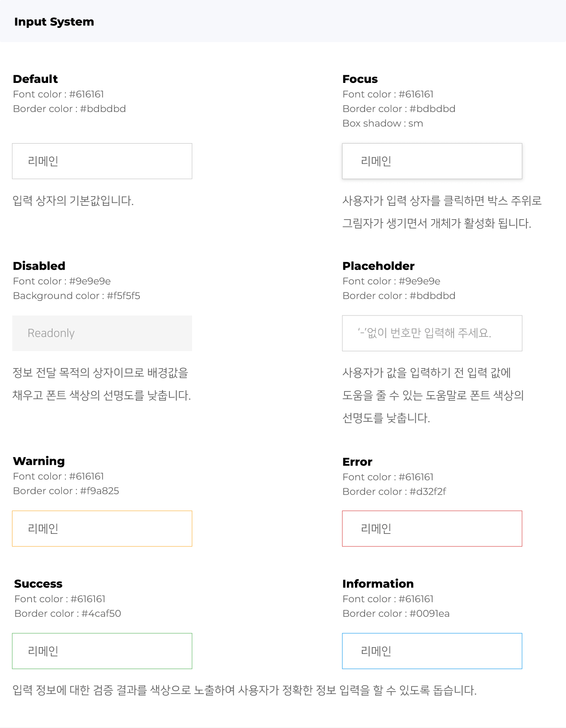Click the red-bordered Error input
Image resolution: width=566 pixels, height=728 pixels.
click(432, 529)
